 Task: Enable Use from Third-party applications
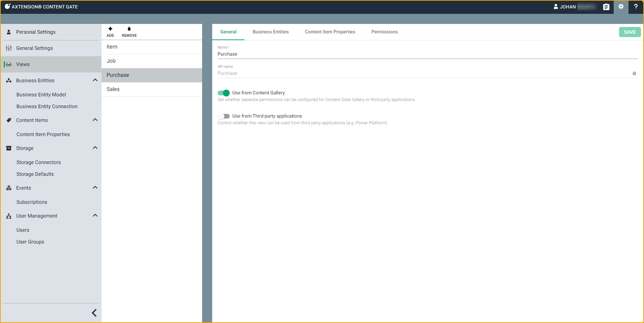pos(223,116)
